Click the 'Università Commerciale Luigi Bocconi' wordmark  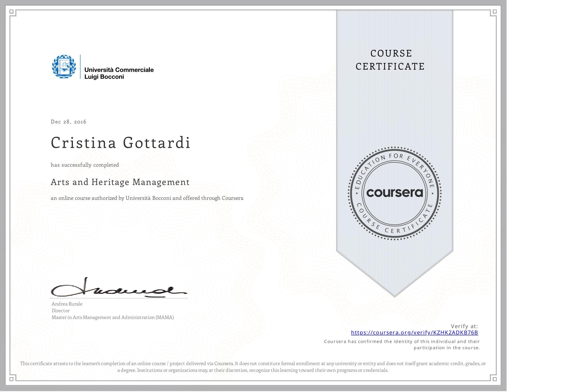pyautogui.click(x=119, y=73)
